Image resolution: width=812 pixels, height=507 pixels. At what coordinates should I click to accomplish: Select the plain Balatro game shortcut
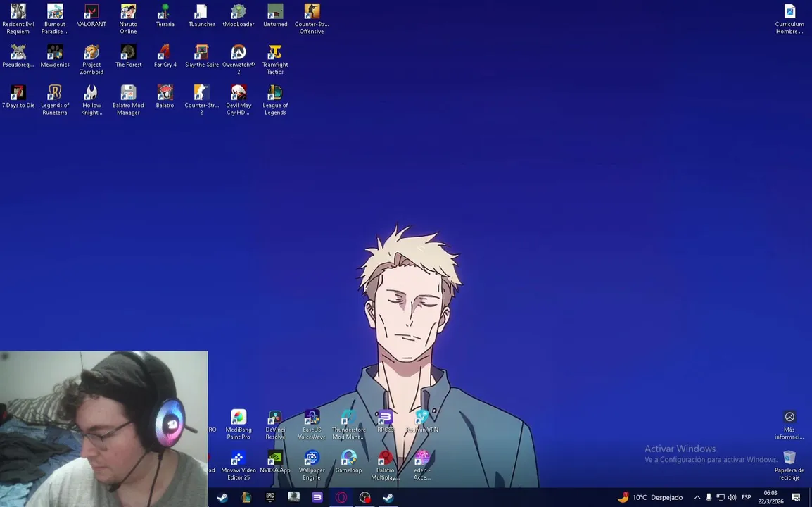pos(165,96)
